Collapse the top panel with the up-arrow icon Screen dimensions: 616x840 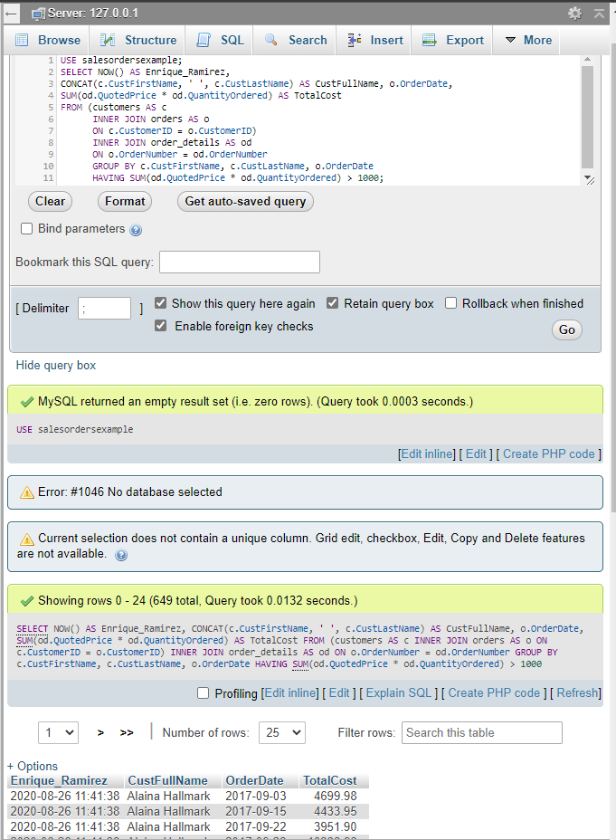pos(599,14)
